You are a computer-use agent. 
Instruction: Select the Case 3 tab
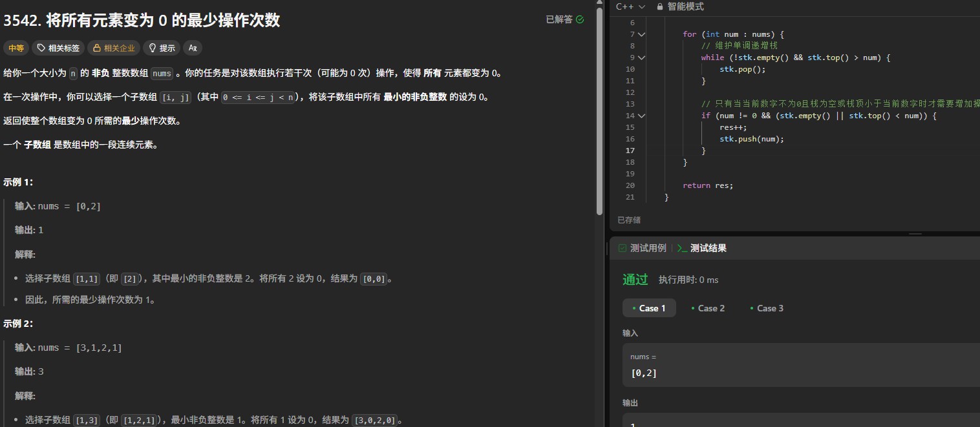[x=767, y=308]
